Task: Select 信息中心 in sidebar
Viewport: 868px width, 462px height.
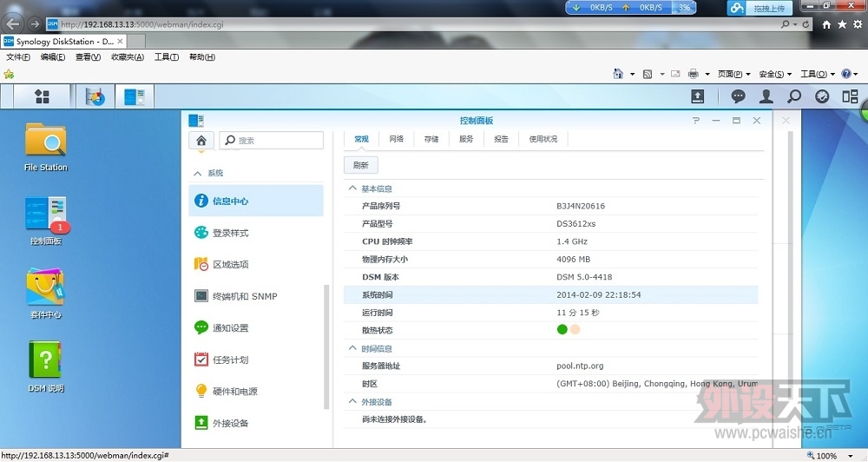Action: [x=256, y=201]
